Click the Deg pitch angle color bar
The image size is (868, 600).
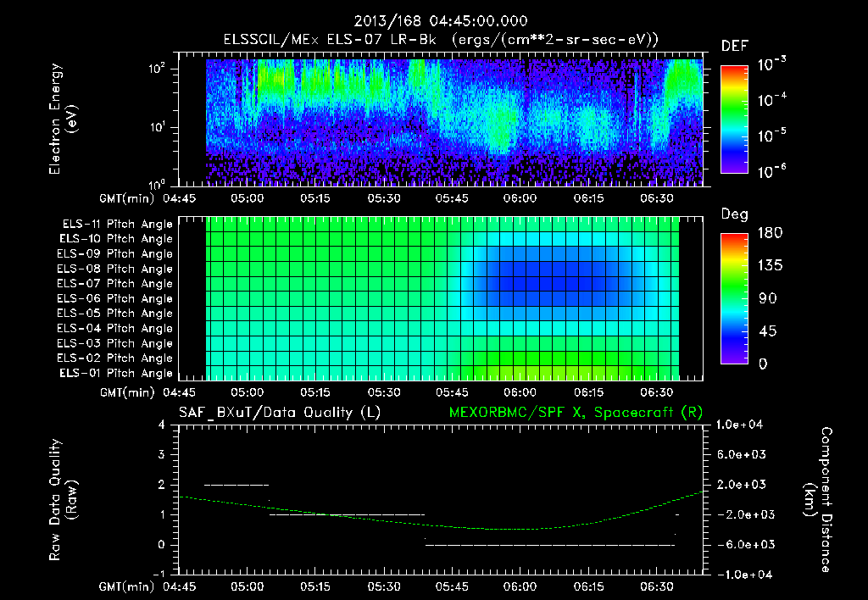[x=735, y=299]
